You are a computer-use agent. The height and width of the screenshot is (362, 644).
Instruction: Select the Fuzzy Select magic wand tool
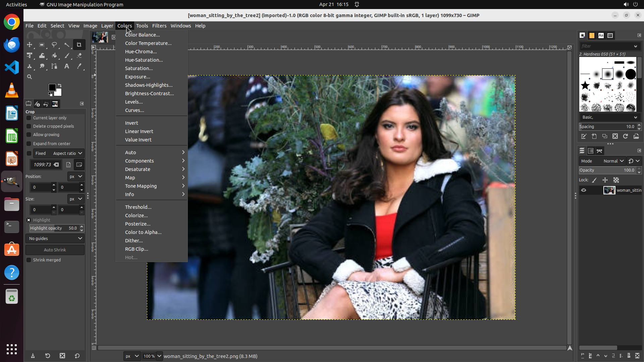pos(67,45)
